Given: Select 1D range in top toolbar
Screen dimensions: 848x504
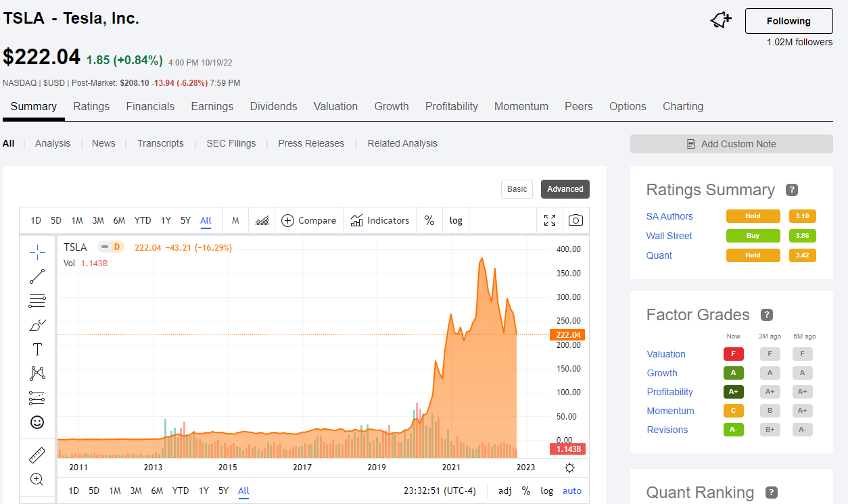Looking at the screenshot, I should tap(36, 220).
